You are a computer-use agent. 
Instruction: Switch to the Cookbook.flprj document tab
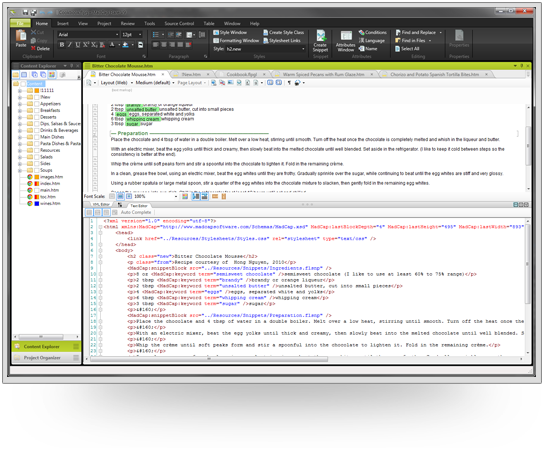(241, 74)
